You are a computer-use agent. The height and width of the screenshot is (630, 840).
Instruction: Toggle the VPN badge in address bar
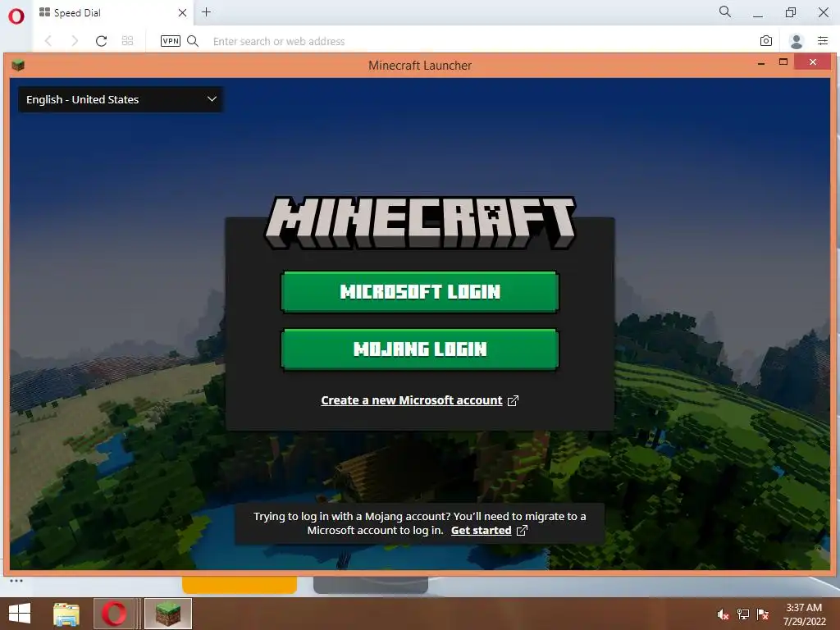coord(171,41)
